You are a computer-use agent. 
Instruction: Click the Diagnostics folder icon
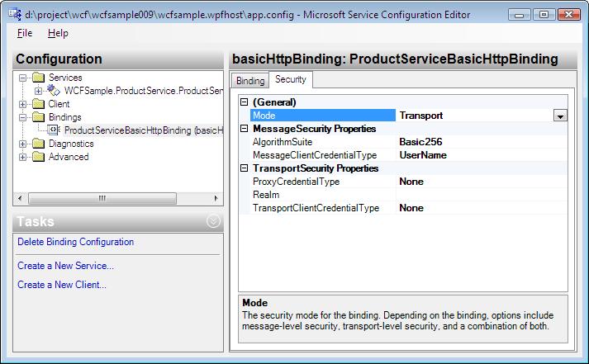tap(38, 144)
